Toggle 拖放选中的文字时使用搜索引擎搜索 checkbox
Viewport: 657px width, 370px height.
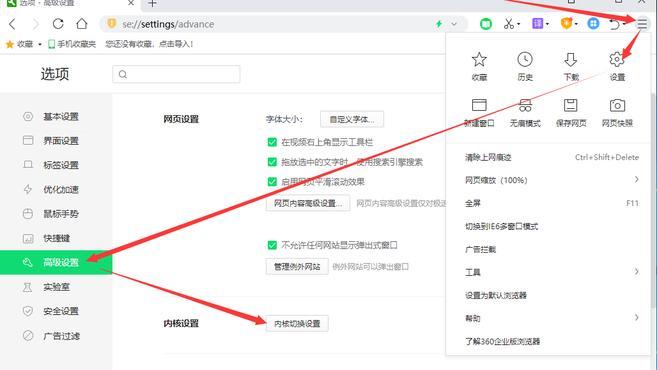(272, 162)
